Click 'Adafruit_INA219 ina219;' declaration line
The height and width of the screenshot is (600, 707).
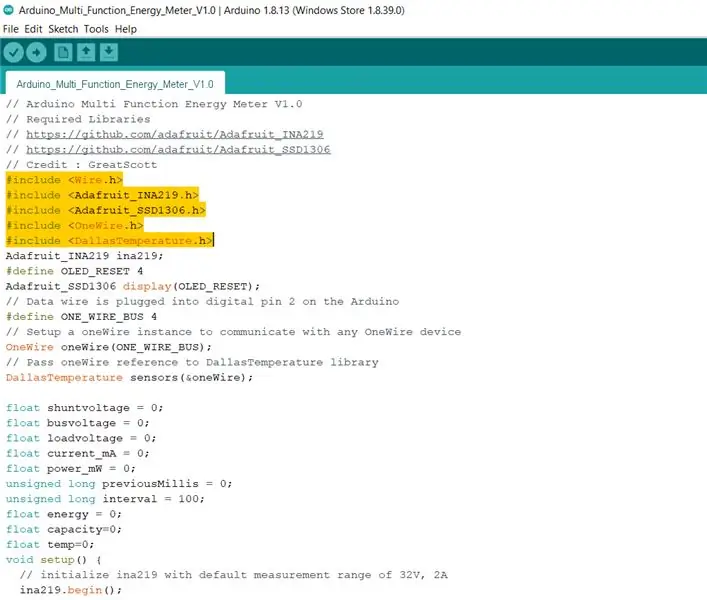[x=84, y=256]
